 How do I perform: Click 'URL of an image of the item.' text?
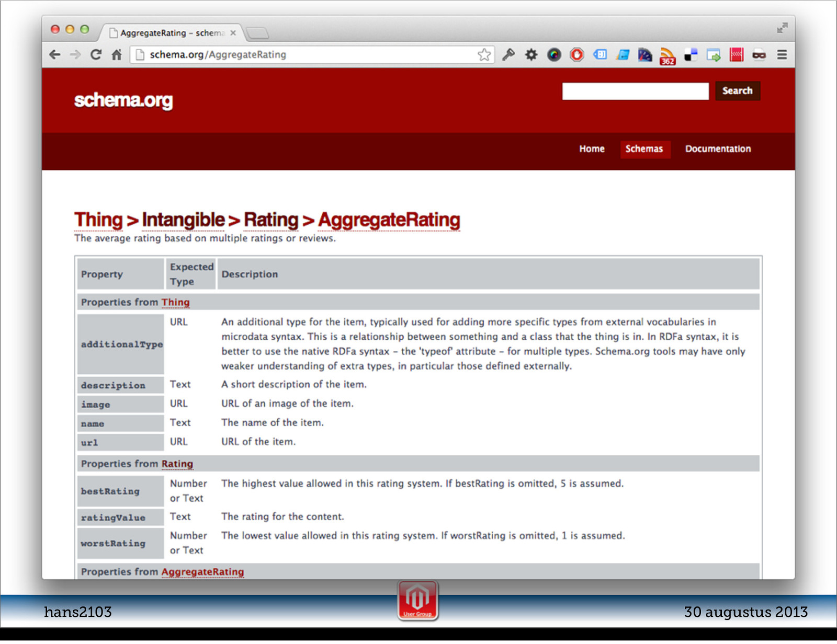point(287,404)
